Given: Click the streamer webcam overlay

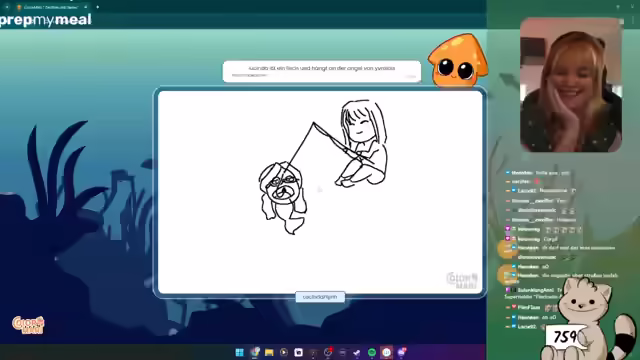Looking at the screenshot, I should pyautogui.click(x=571, y=85).
